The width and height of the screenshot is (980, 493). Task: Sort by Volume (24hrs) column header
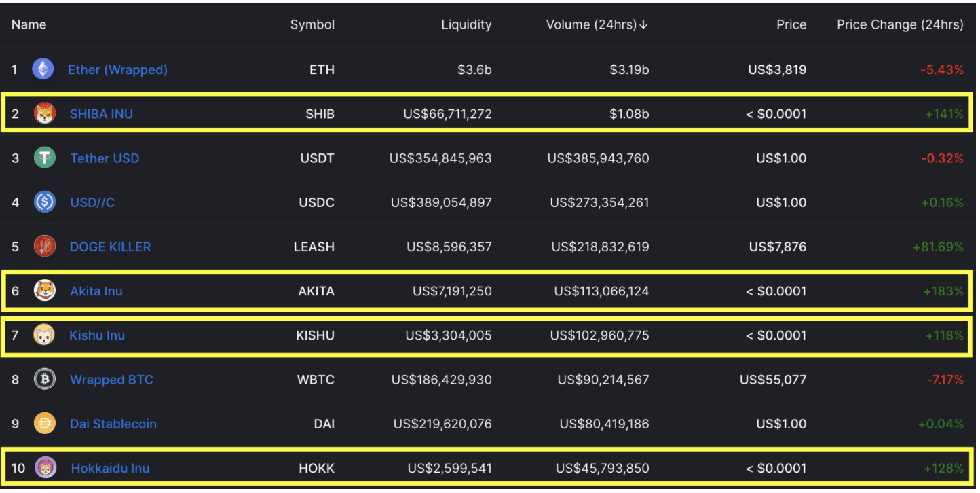(x=597, y=25)
